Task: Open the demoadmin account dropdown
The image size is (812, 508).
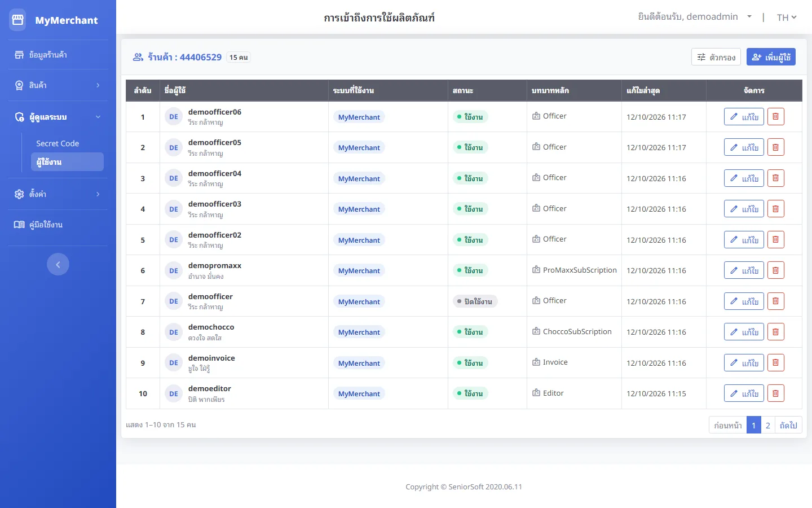Action: [695, 17]
